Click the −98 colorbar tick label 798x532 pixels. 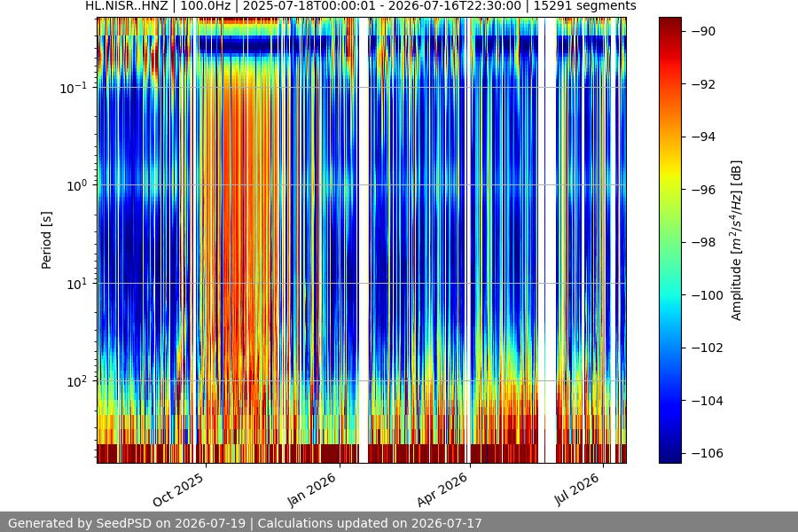tap(703, 242)
